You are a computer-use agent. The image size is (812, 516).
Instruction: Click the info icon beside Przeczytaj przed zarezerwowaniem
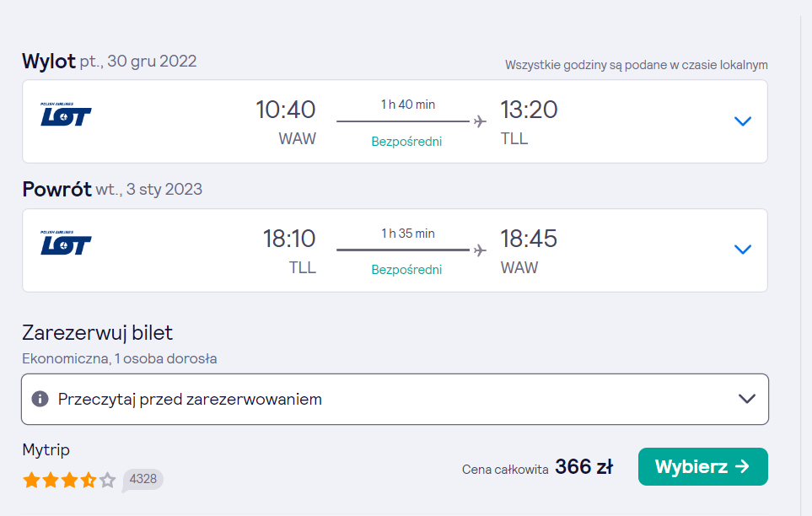(x=40, y=399)
